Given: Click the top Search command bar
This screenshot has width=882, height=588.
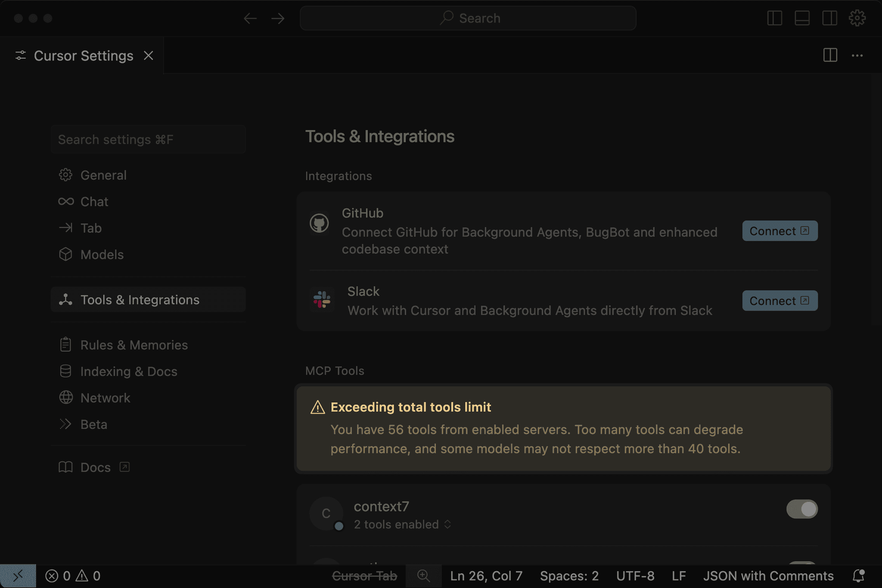Looking at the screenshot, I should 468,18.
